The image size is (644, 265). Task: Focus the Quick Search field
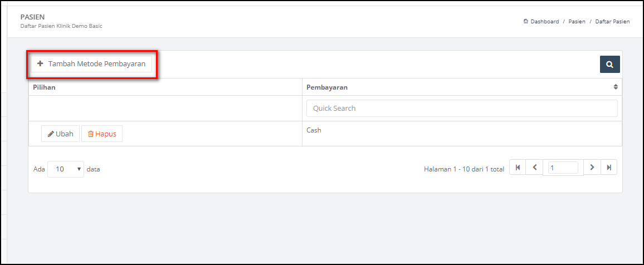tap(462, 109)
